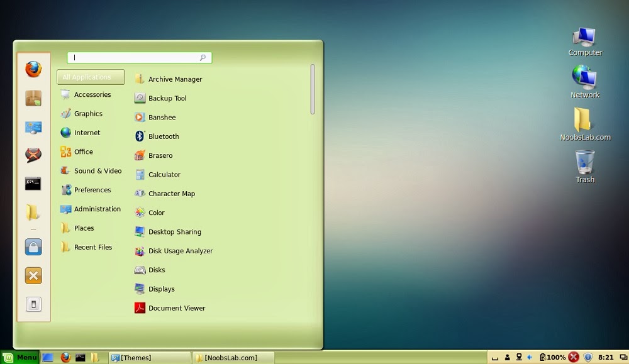Image resolution: width=629 pixels, height=364 pixels.
Task: Open a terminal via the sidebar terminal icon
Action: 33,183
